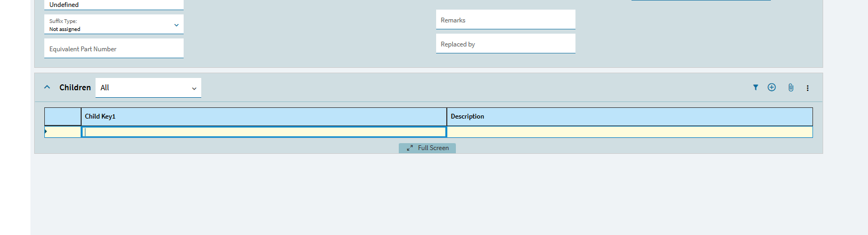Sort by the Child Key1 column header

(x=264, y=116)
